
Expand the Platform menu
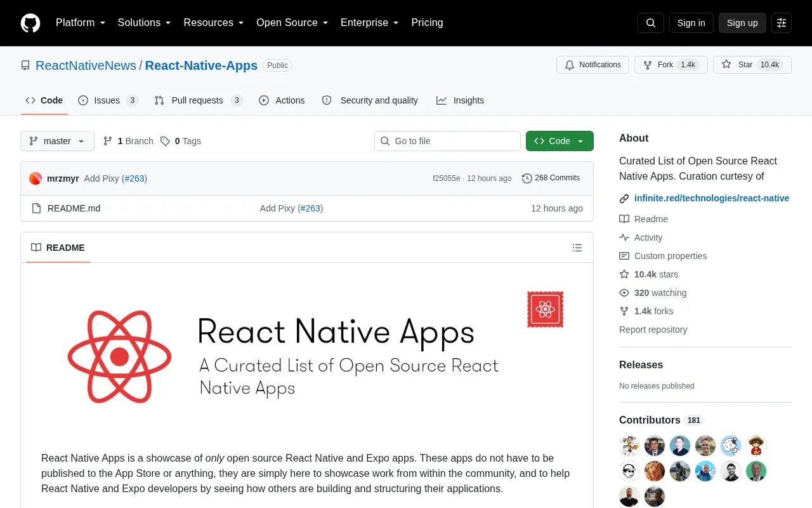point(79,23)
